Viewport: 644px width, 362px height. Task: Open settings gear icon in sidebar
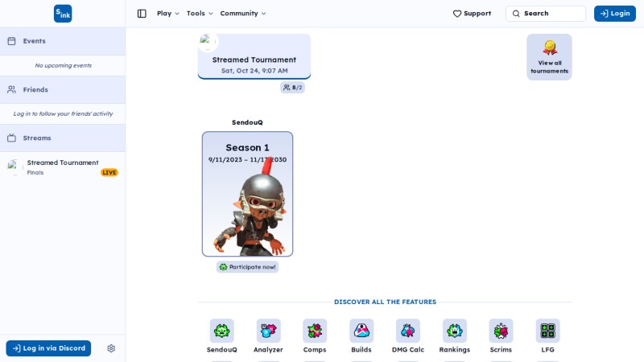[111, 348]
